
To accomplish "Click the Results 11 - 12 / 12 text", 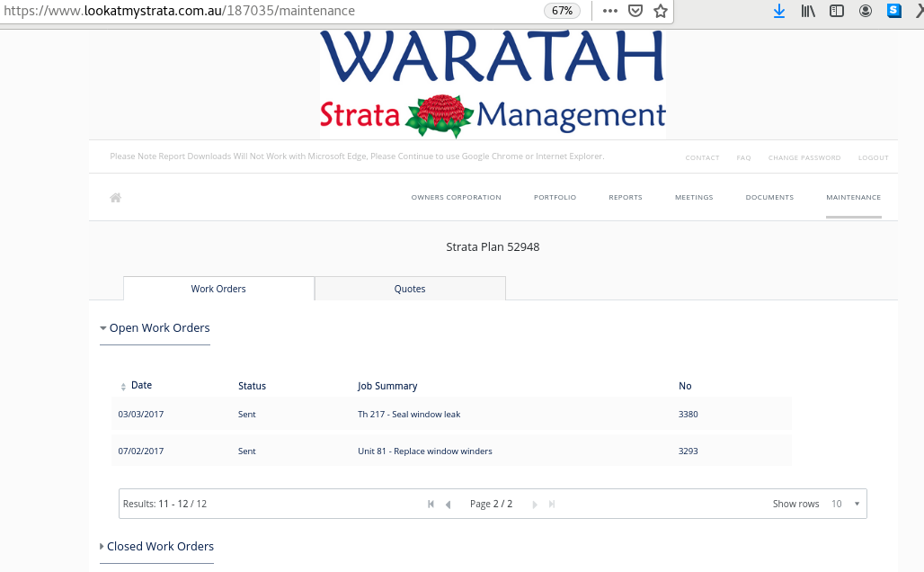I will 165,505.
